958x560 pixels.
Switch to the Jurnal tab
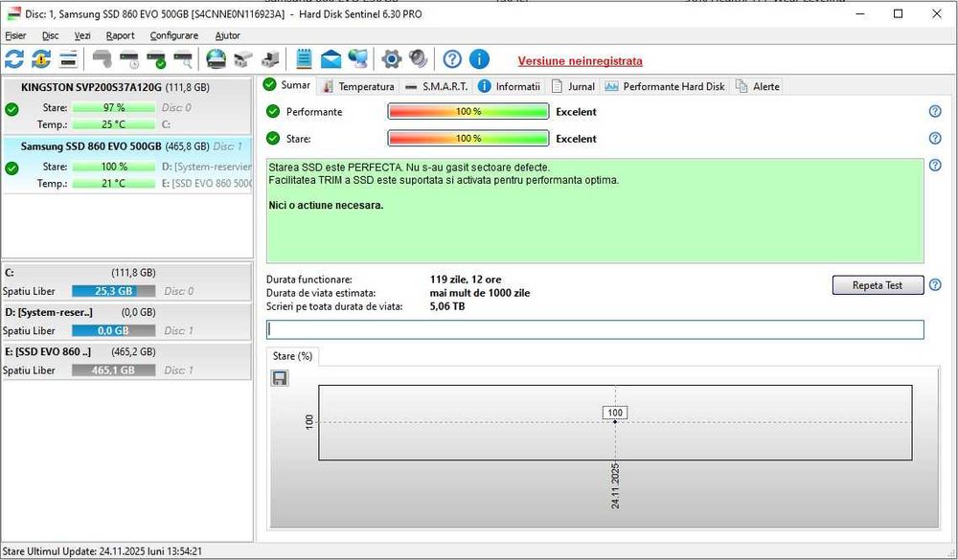point(573,87)
